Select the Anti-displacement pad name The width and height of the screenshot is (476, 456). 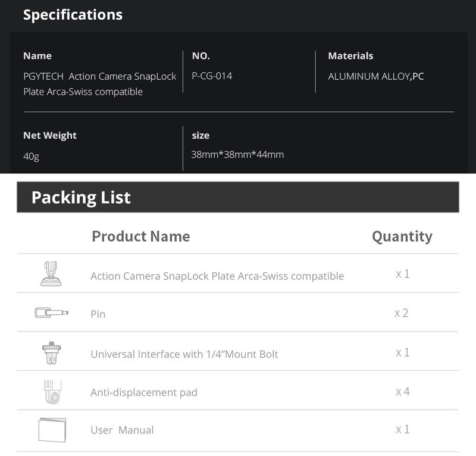144,392
